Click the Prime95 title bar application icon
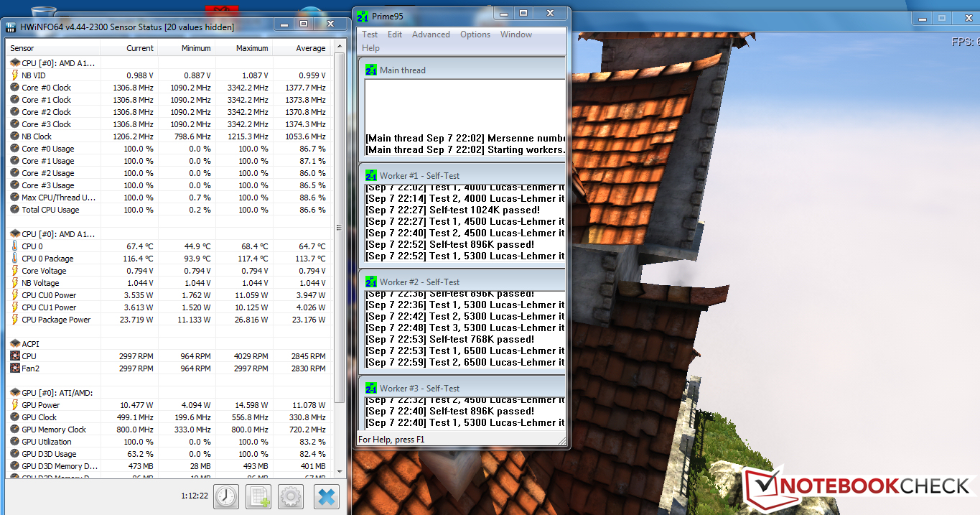980x515 pixels. (363, 16)
